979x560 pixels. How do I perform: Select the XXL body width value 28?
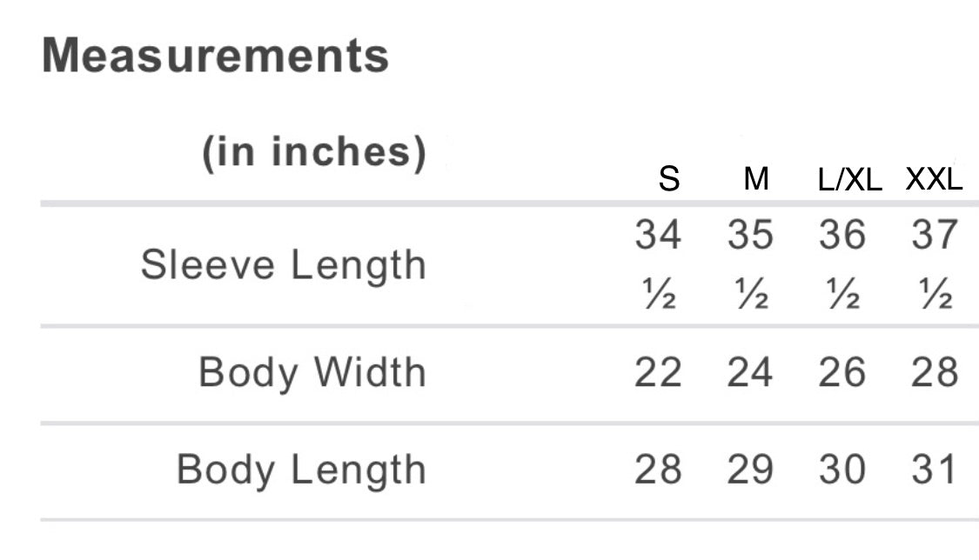coord(935,373)
